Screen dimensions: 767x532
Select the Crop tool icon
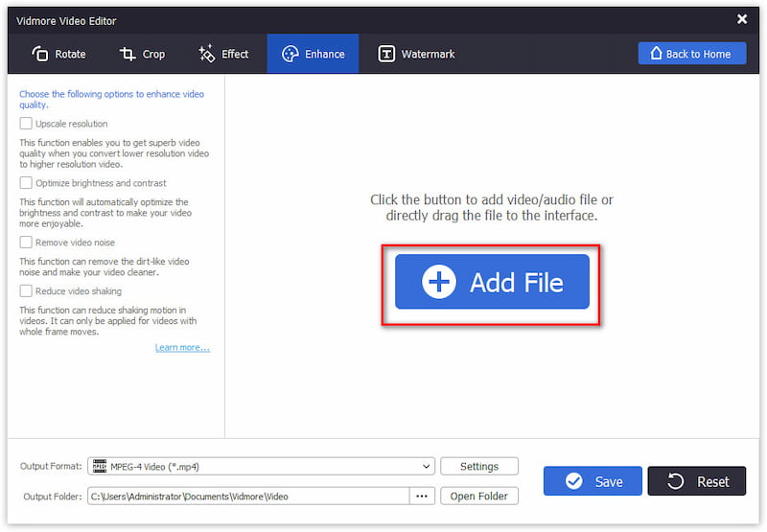(128, 54)
